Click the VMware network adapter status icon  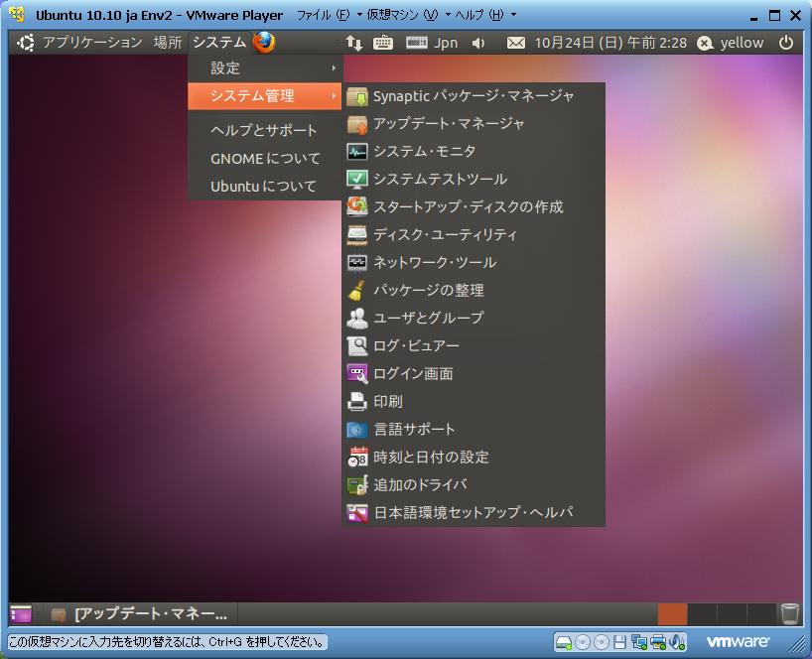pos(639,642)
